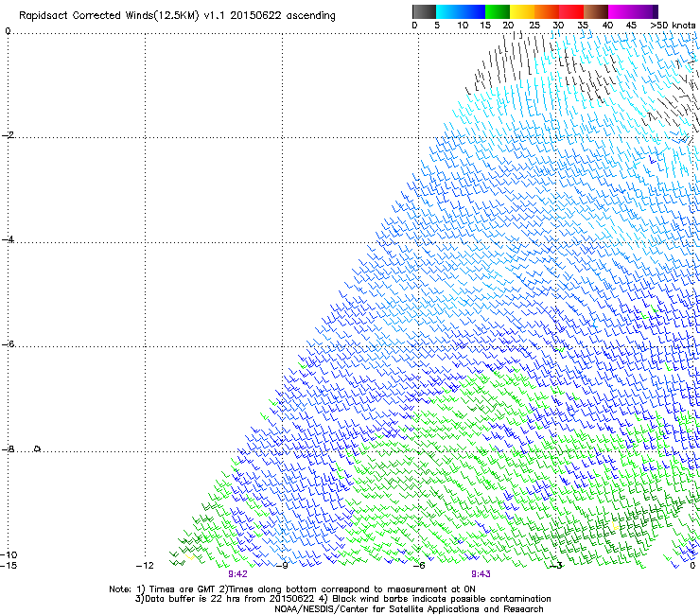Click 'Black wind barbs indicate possible contamination' note
700x615 pixels.
point(435,599)
